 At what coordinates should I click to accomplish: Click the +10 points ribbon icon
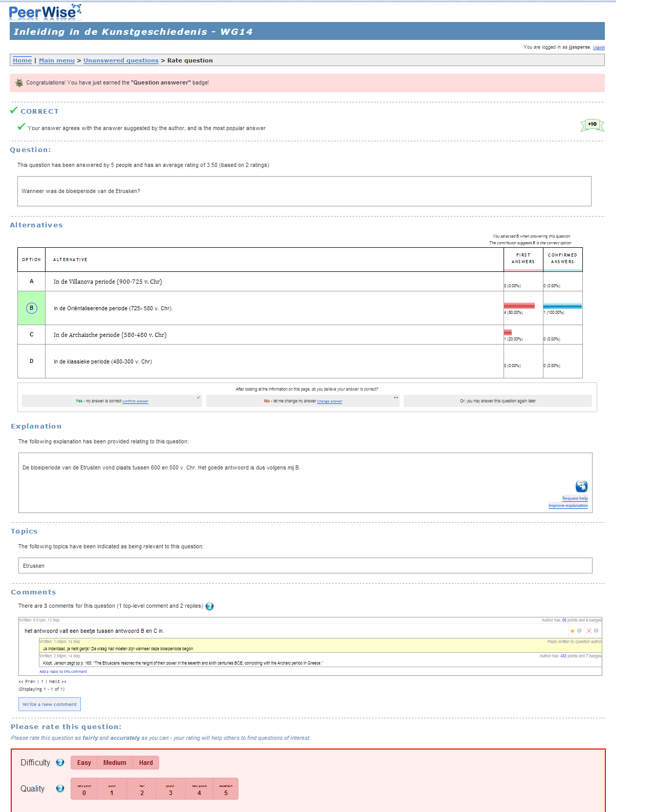592,125
